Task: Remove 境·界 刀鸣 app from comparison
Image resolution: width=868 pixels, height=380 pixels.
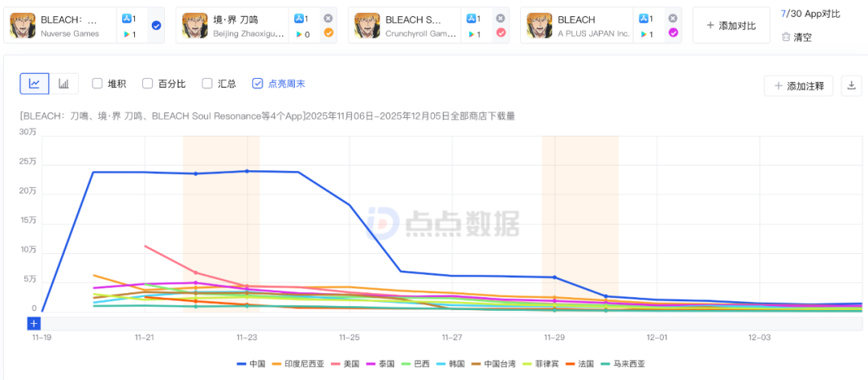Action: click(328, 18)
